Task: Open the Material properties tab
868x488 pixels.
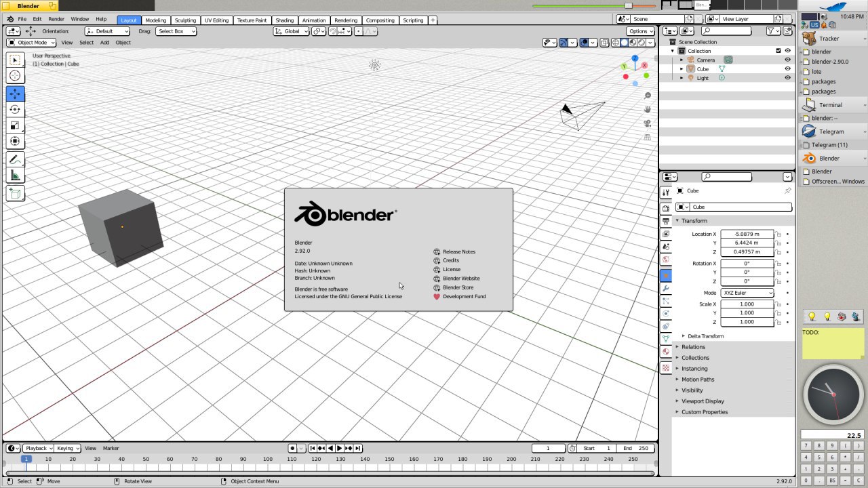Action: [666, 351]
